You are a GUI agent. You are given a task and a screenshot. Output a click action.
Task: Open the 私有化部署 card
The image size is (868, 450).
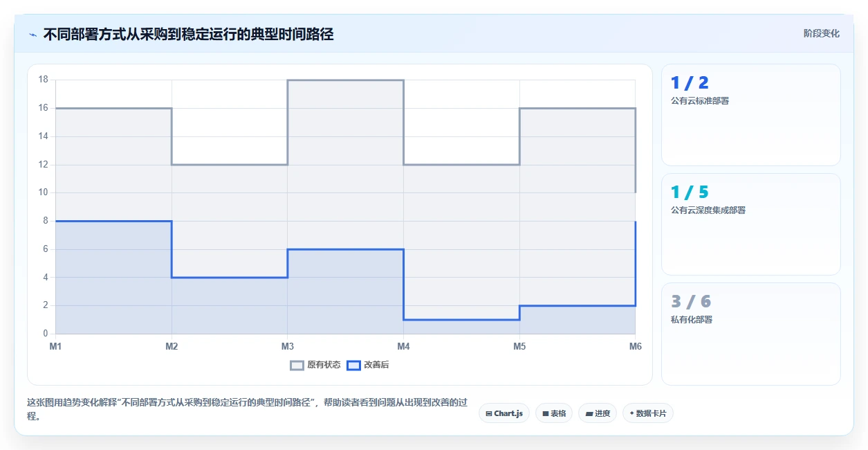pos(751,334)
